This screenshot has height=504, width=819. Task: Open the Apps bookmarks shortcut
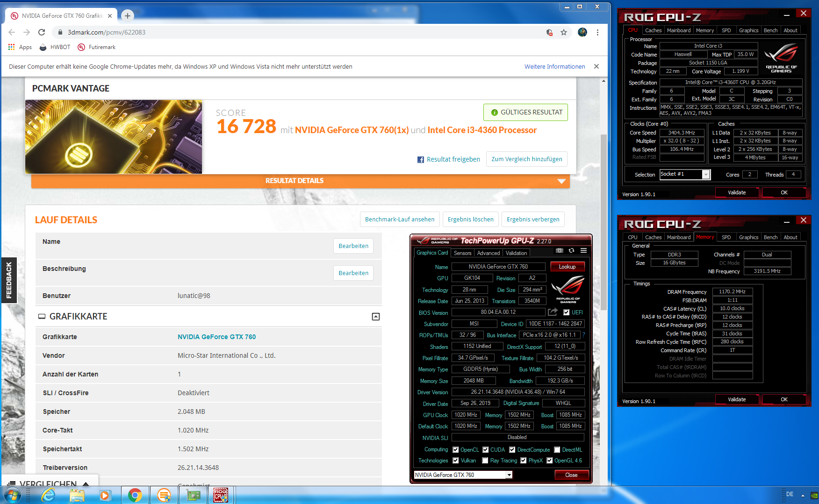[x=20, y=47]
